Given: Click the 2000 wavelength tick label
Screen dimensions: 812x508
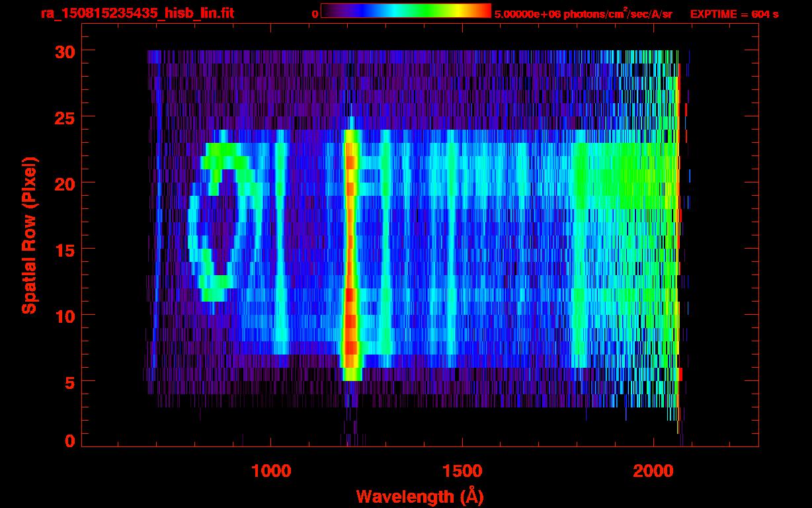Looking at the screenshot, I should point(653,471).
